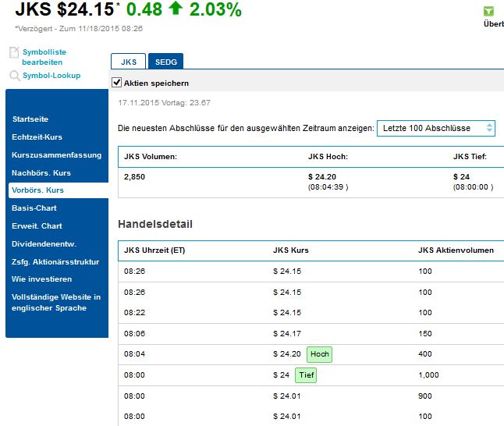Viewport: 504px width, 426px height.
Task: Click the Symbolliste bearbeiten link
Action: click(44, 57)
